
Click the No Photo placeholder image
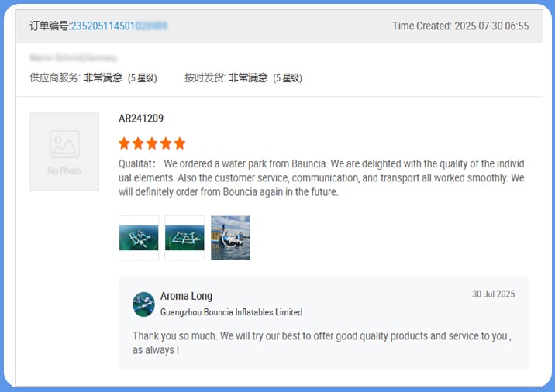coord(64,152)
